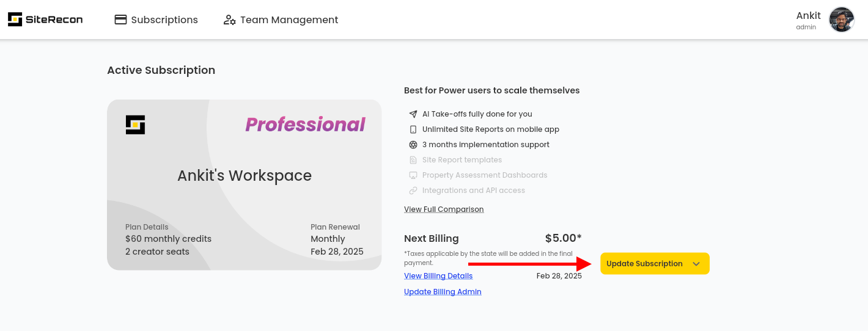This screenshot has height=331, width=868.
Task: Click the Professional plan title
Action: [x=305, y=125]
